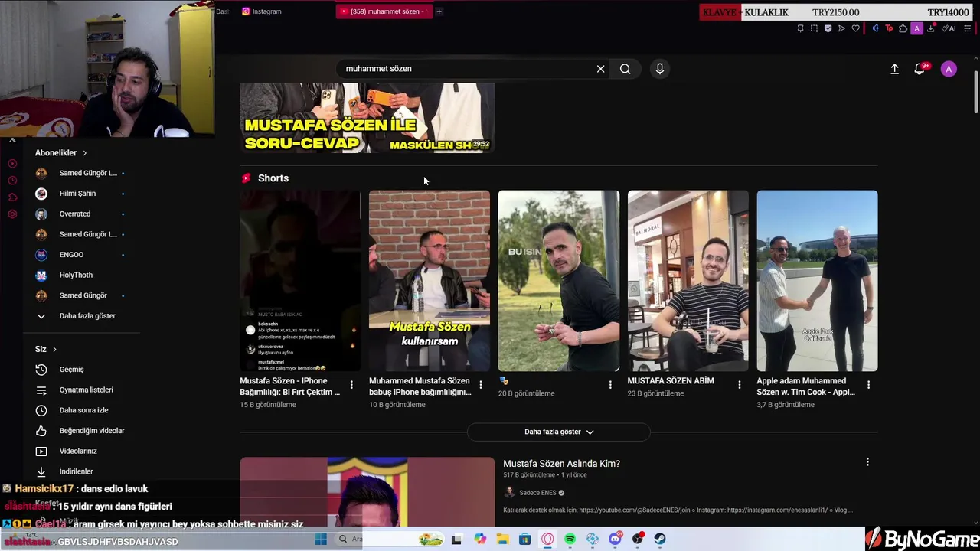
Task: Open the YouTube account avatar menu
Action: click(x=949, y=69)
